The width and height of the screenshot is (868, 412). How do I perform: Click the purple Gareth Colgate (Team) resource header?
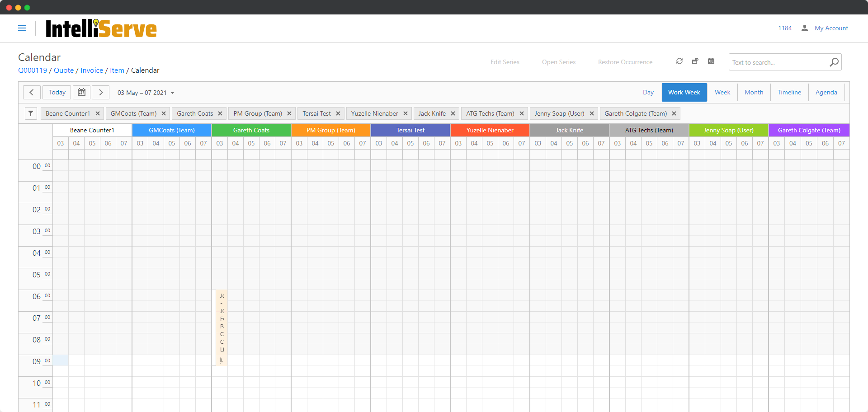pyautogui.click(x=809, y=130)
